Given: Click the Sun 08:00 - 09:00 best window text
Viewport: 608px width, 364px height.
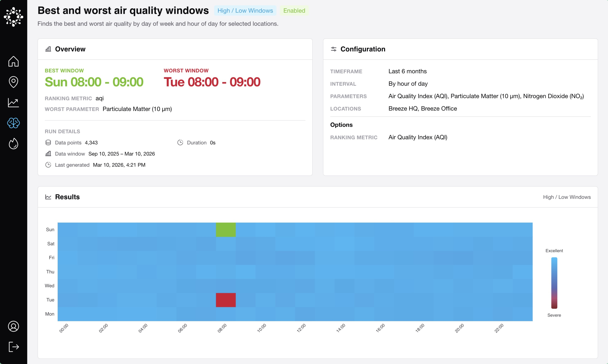Looking at the screenshot, I should [x=94, y=82].
